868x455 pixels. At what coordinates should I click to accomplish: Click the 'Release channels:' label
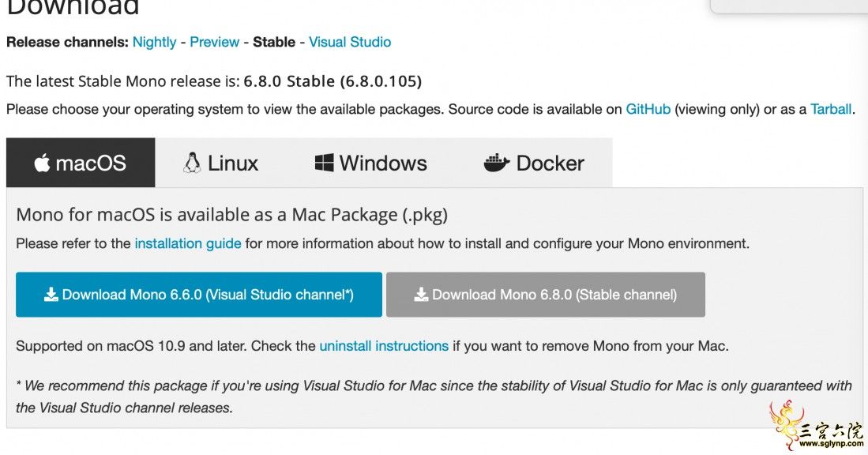(x=68, y=42)
